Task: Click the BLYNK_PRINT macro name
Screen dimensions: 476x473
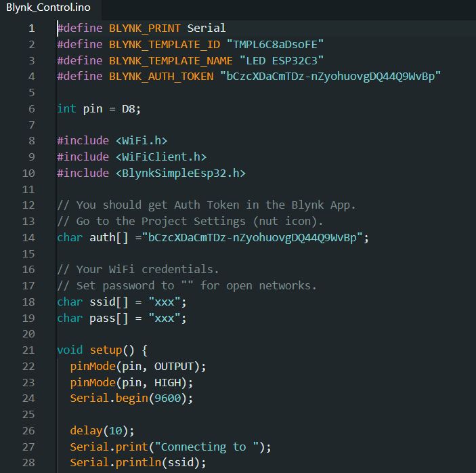Action: tap(145, 28)
